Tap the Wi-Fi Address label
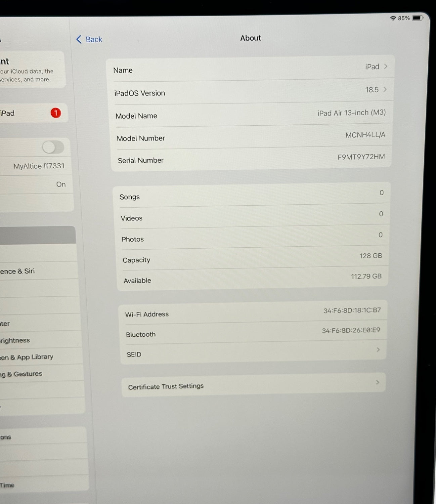436x504 pixels. 147,314
